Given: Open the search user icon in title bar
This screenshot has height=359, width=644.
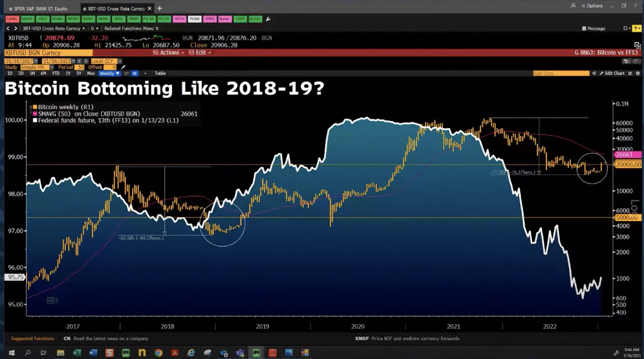Looking at the screenshot, I should click(x=573, y=6).
